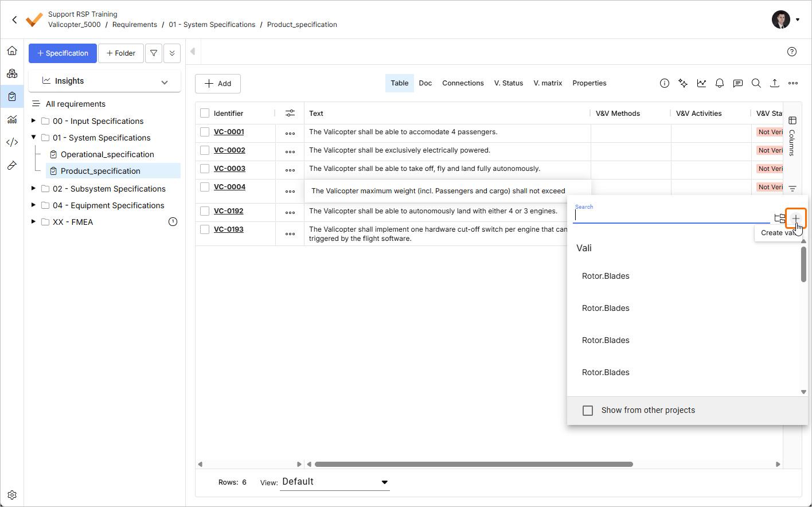Click the AI sparkles icon in the toolbar
Viewport: 812px width, 507px height.
[x=683, y=83]
